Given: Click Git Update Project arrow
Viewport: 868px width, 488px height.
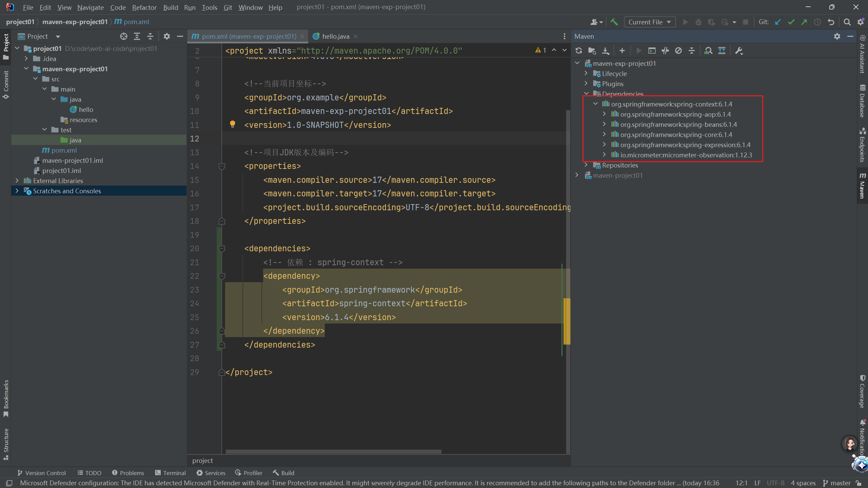Looking at the screenshot, I should pyautogui.click(x=778, y=22).
